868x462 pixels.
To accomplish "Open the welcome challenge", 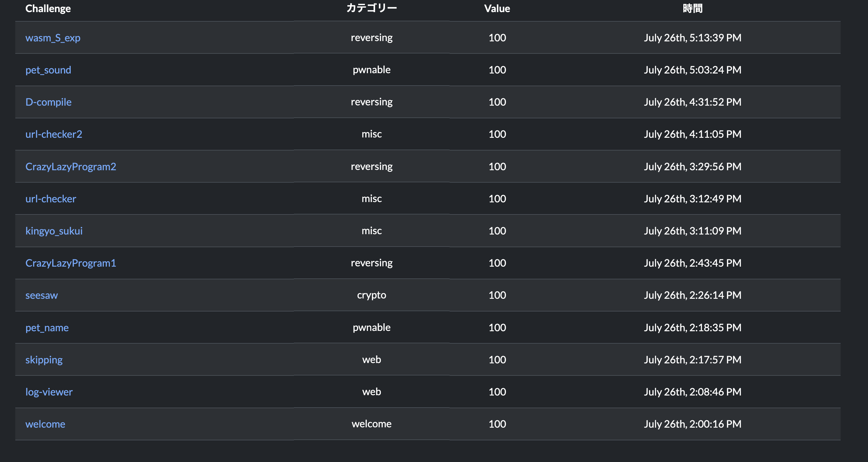I will point(46,424).
